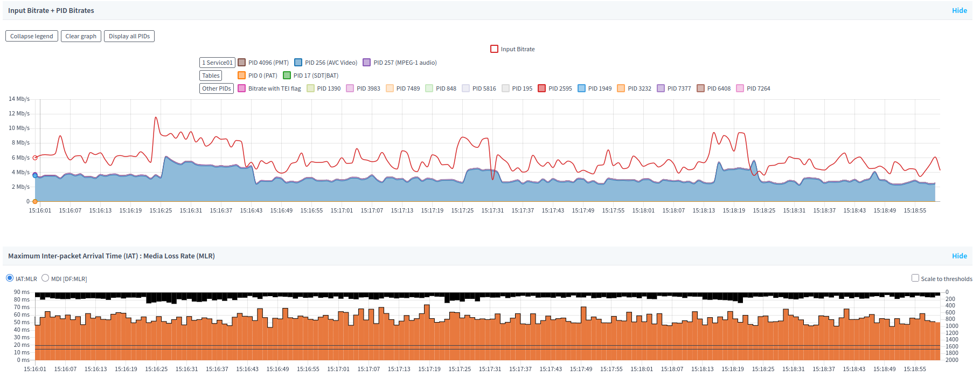The image size is (980, 383).
Task: Toggle PID 5816 legend swatch
Action: 466,88
